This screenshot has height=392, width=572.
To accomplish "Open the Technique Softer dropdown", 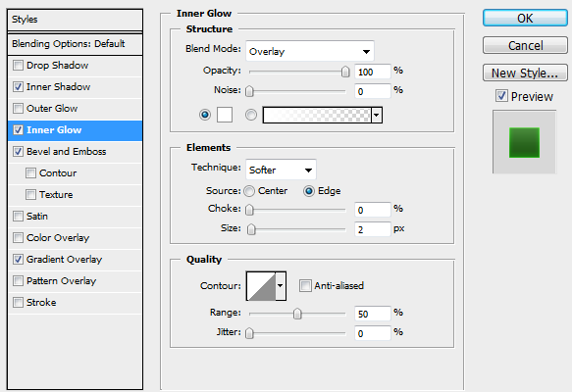I will (x=281, y=170).
